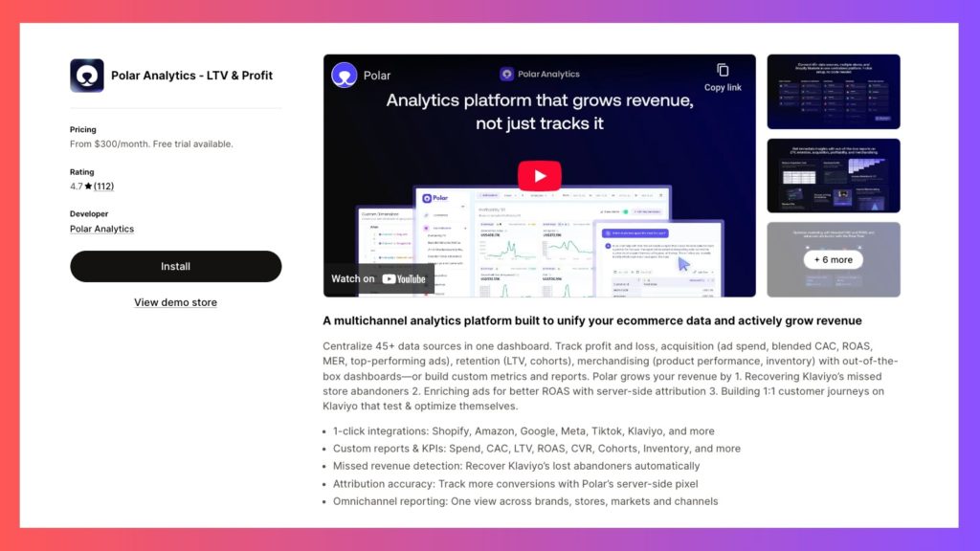Click the Polar Analytics - LTV & Profit title

(x=191, y=76)
